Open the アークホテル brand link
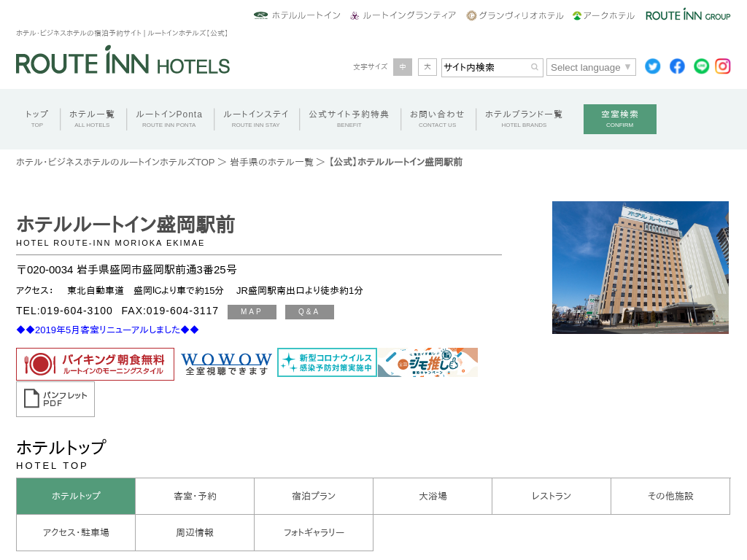 (x=603, y=16)
